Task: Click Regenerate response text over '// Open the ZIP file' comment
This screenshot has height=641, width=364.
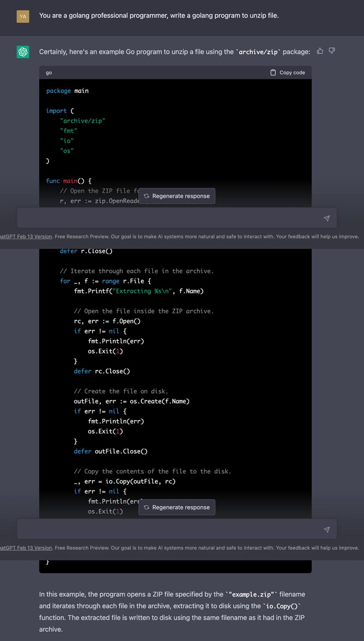Action: (181, 196)
